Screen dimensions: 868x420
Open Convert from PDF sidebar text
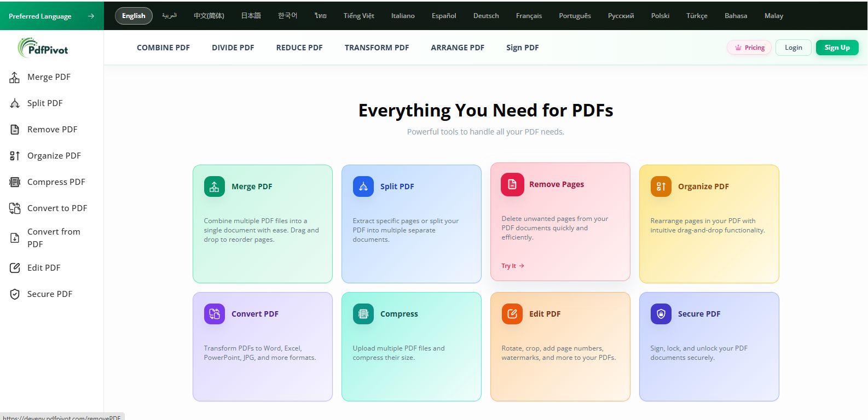[x=54, y=238]
